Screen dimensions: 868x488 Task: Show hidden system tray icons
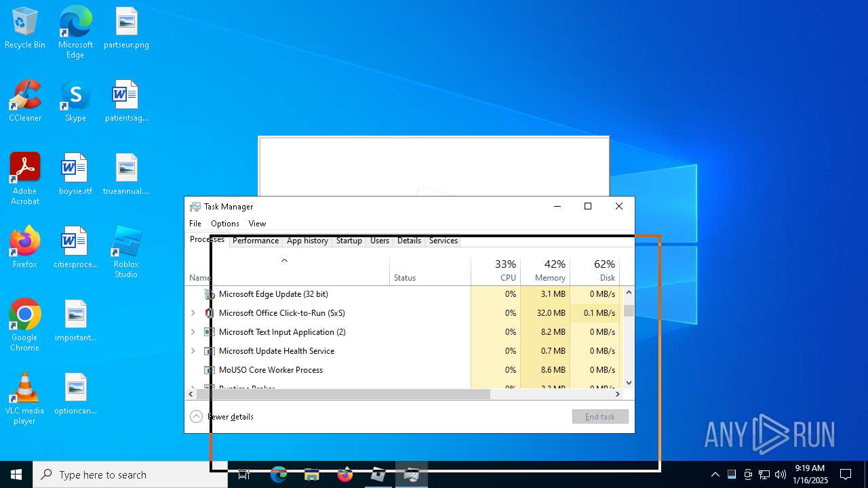pos(715,474)
